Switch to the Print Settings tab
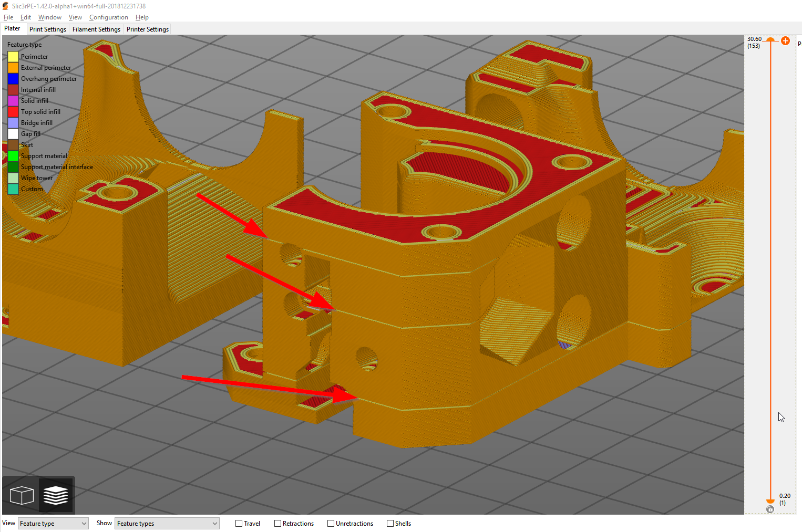 point(48,29)
